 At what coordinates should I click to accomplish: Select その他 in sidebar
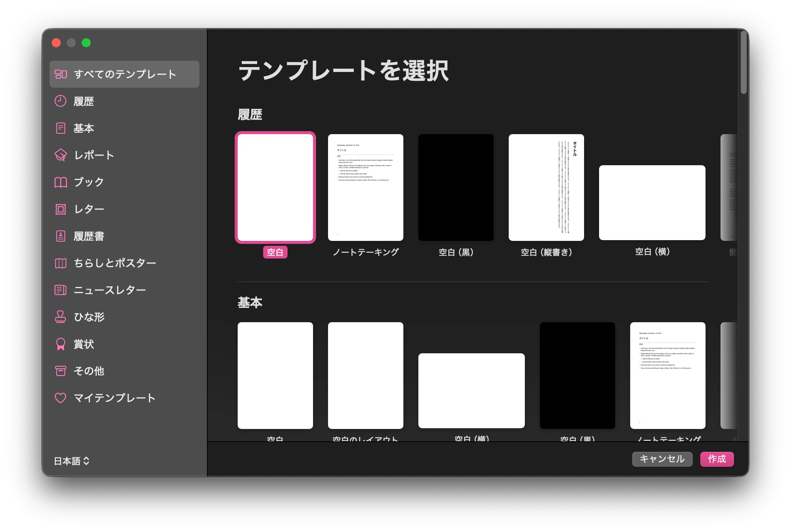click(124, 371)
